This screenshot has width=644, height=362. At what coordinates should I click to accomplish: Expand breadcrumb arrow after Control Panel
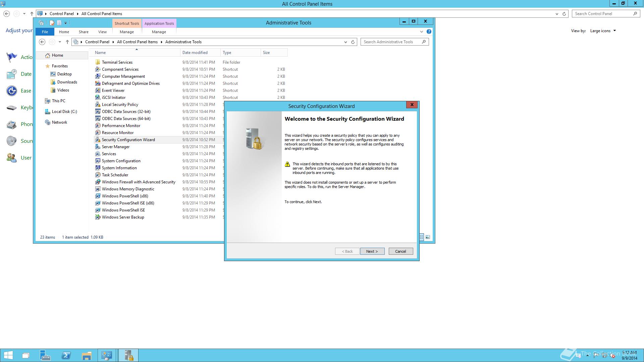113,42
